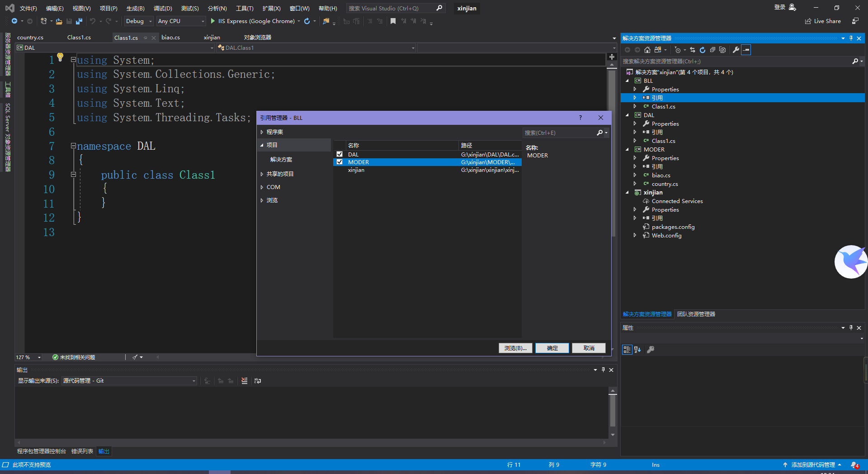Toggle Word Wrap icon in Output panel
The image size is (868, 474).
[x=258, y=381]
